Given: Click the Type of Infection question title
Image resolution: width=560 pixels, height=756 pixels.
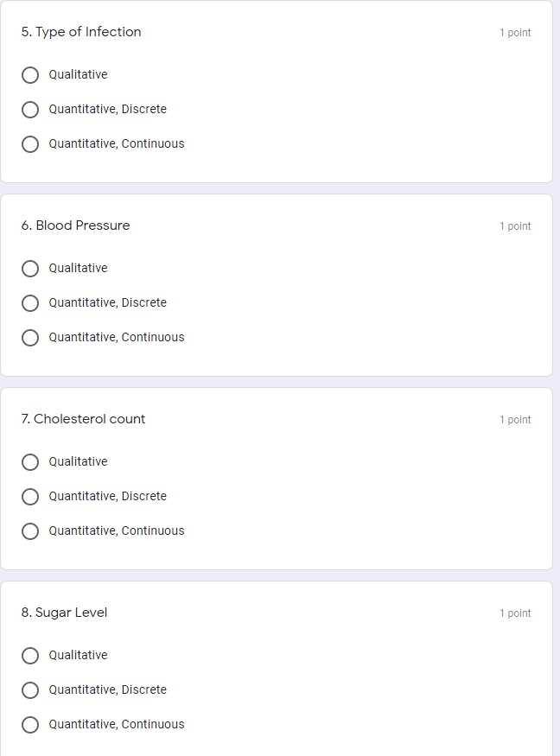Looking at the screenshot, I should [81, 32].
